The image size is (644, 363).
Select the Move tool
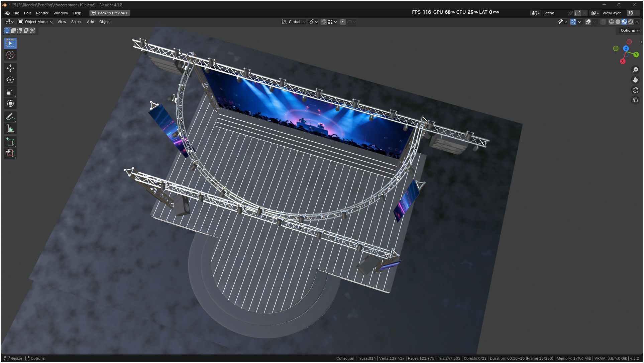point(10,68)
